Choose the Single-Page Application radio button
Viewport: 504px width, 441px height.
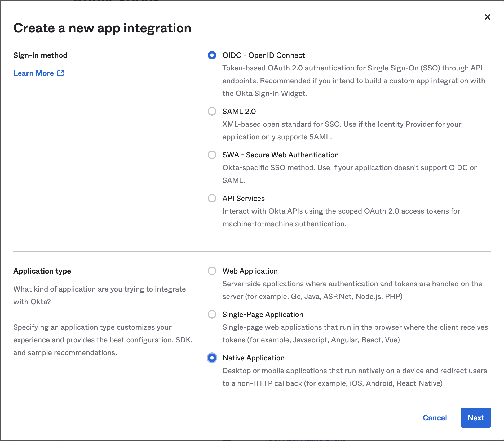pyautogui.click(x=212, y=314)
